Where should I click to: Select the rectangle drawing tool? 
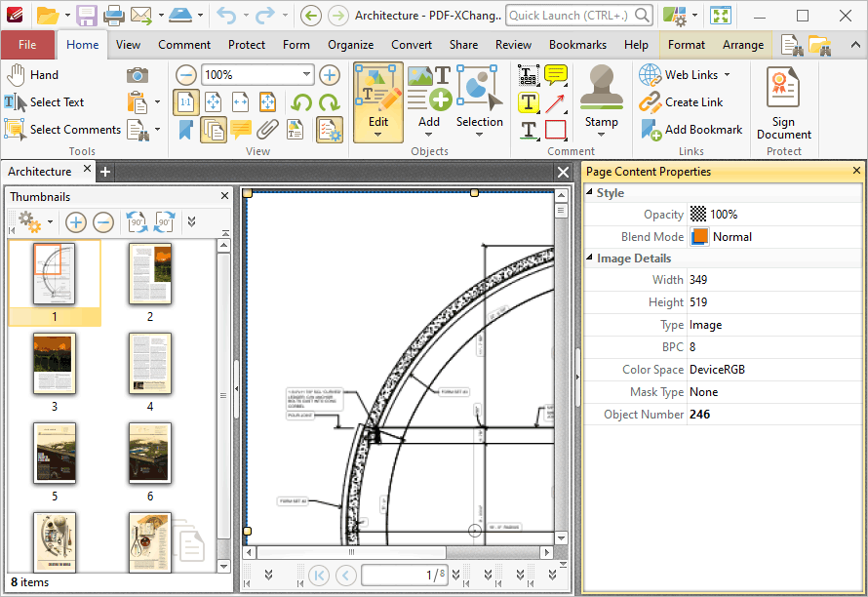click(555, 130)
